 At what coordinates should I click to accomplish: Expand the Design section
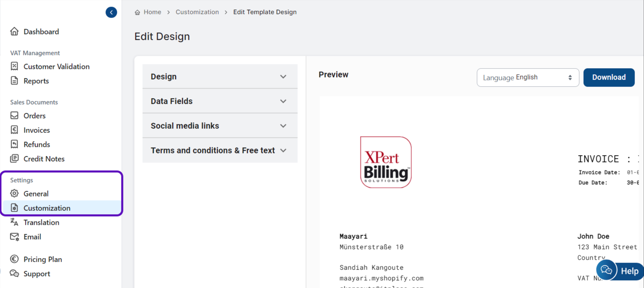tap(220, 77)
